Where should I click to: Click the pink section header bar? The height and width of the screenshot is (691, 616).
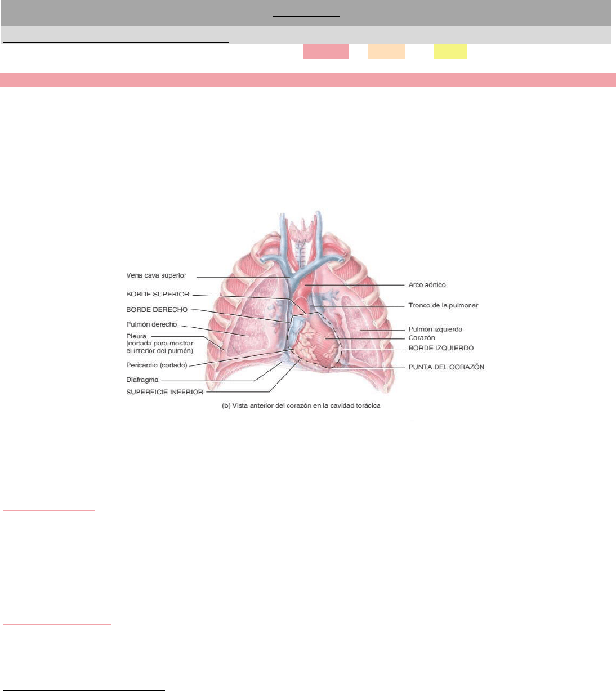pyautogui.click(x=308, y=80)
